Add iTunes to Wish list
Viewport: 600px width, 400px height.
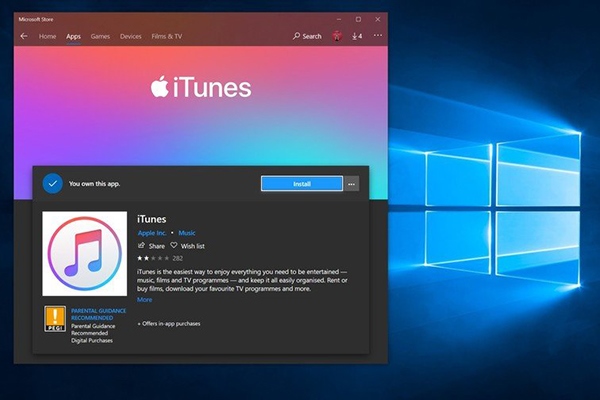pyautogui.click(x=188, y=246)
